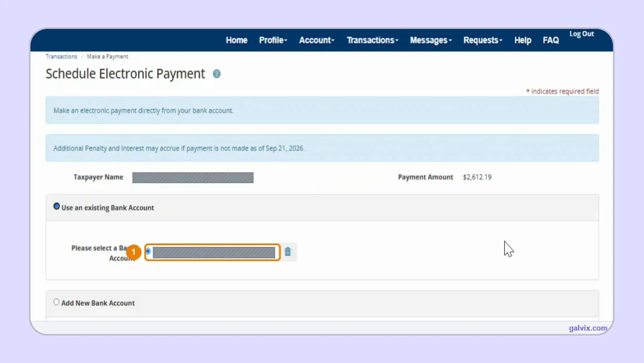Log out of the portal
The height and width of the screenshot is (363, 644).
[582, 34]
